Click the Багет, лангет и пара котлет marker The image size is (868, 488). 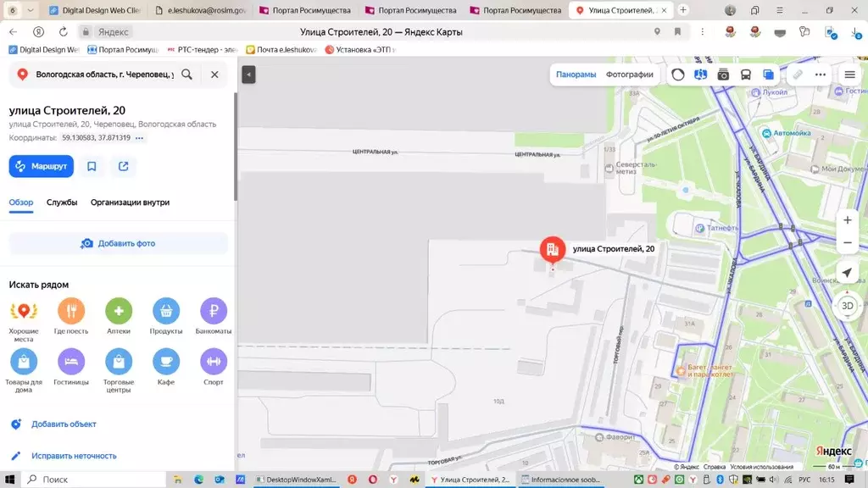click(x=704, y=371)
